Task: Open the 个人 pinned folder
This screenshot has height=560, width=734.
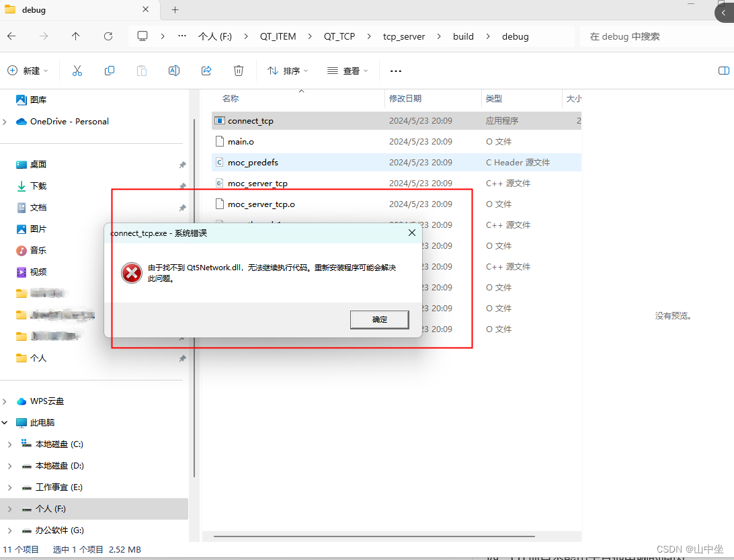Action: tap(32, 358)
